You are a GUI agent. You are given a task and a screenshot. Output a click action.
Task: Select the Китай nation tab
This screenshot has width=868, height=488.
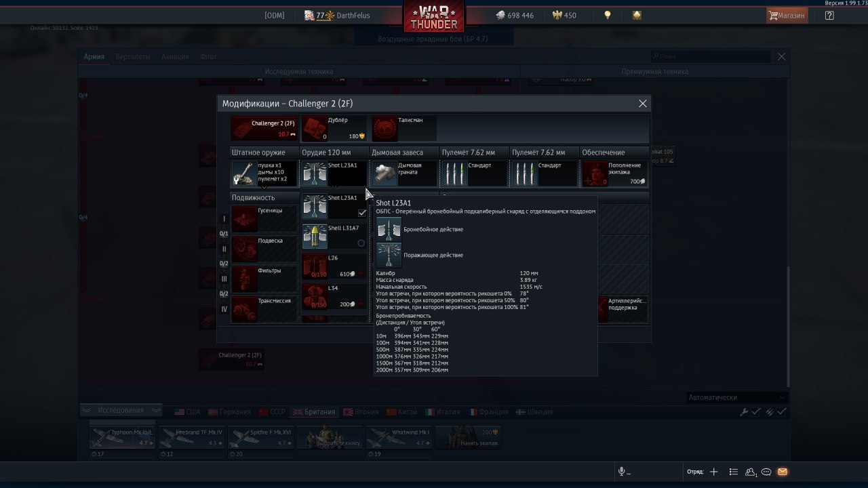pos(402,411)
